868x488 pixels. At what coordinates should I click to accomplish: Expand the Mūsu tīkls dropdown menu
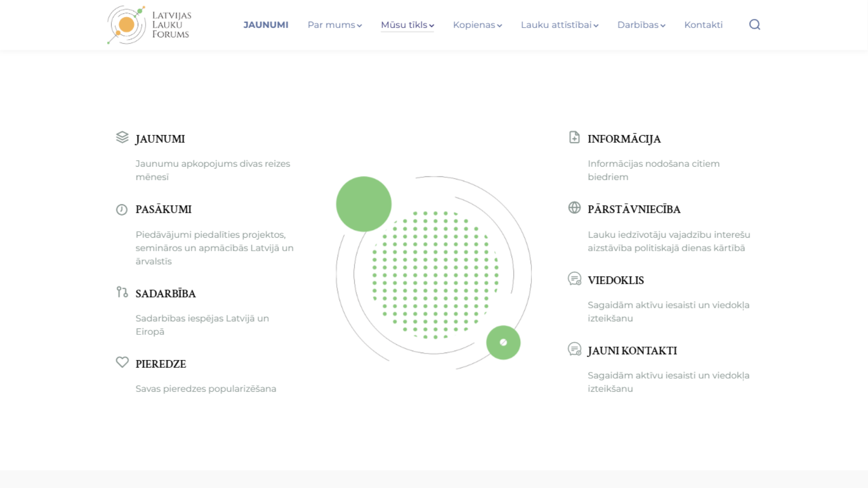[x=407, y=25]
